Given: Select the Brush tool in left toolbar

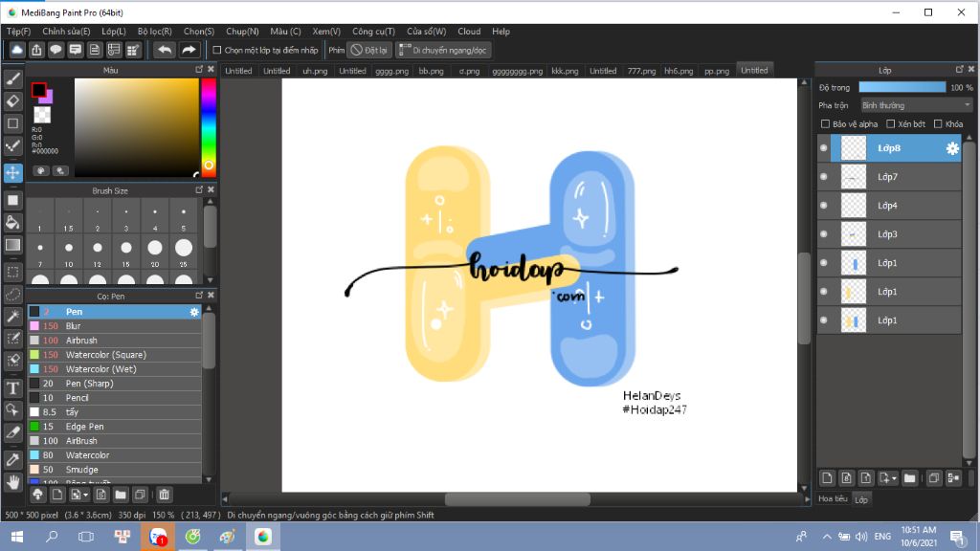Looking at the screenshot, I should pos(12,78).
